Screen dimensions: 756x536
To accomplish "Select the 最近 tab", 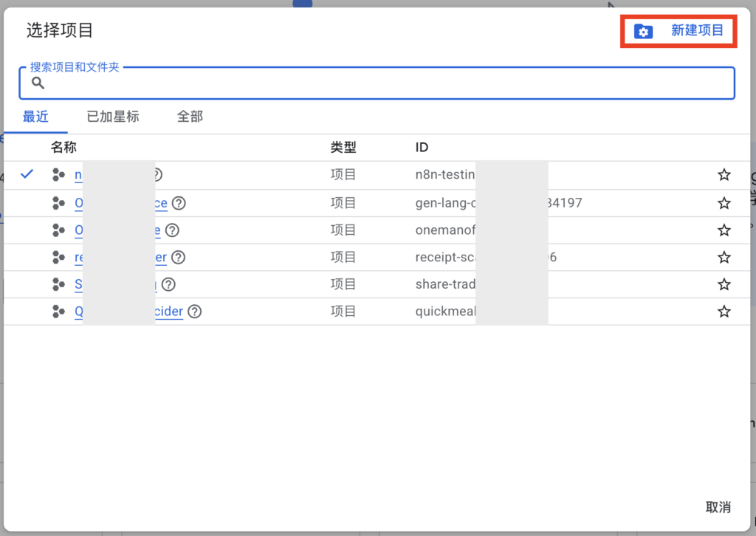I will coord(35,117).
